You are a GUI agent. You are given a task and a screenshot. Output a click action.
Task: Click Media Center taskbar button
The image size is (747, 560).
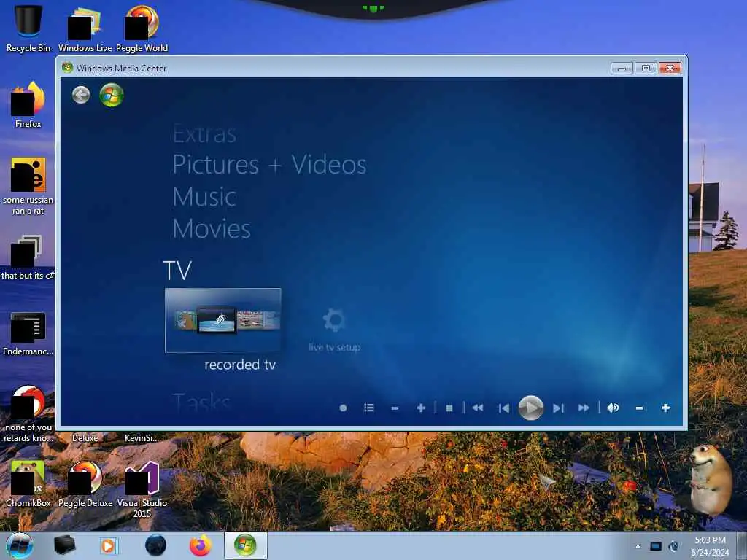pos(245,545)
